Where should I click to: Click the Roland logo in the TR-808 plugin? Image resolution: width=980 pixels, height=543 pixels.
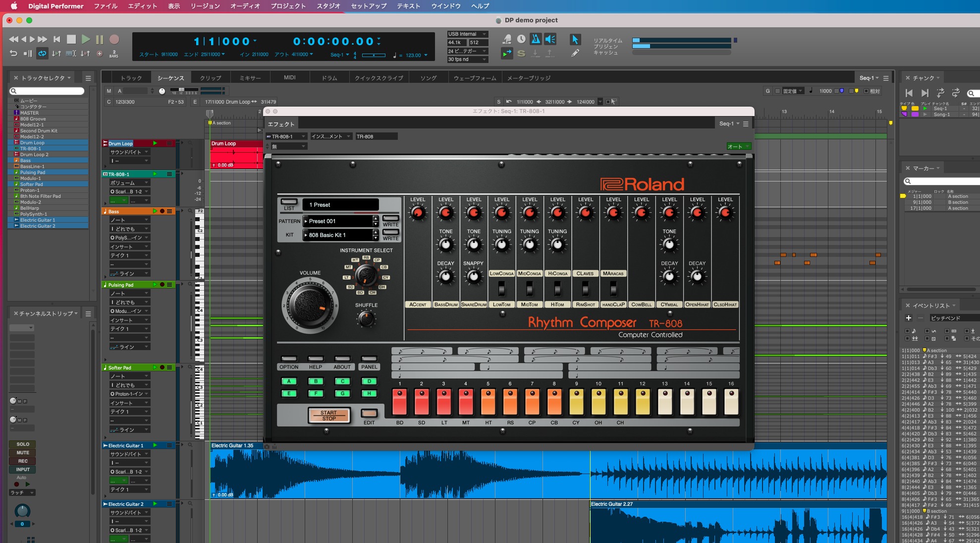point(642,184)
